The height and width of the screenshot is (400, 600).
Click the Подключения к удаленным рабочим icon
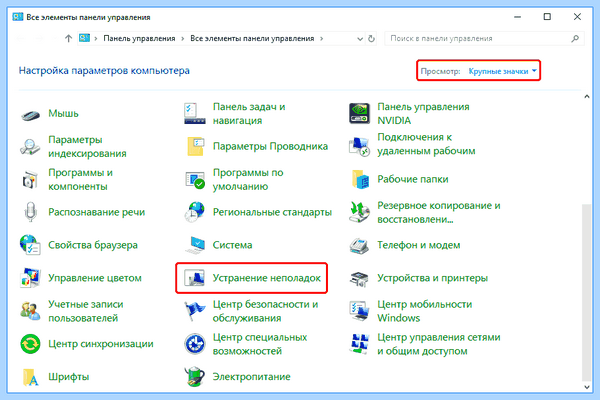pyautogui.click(x=359, y=147)
